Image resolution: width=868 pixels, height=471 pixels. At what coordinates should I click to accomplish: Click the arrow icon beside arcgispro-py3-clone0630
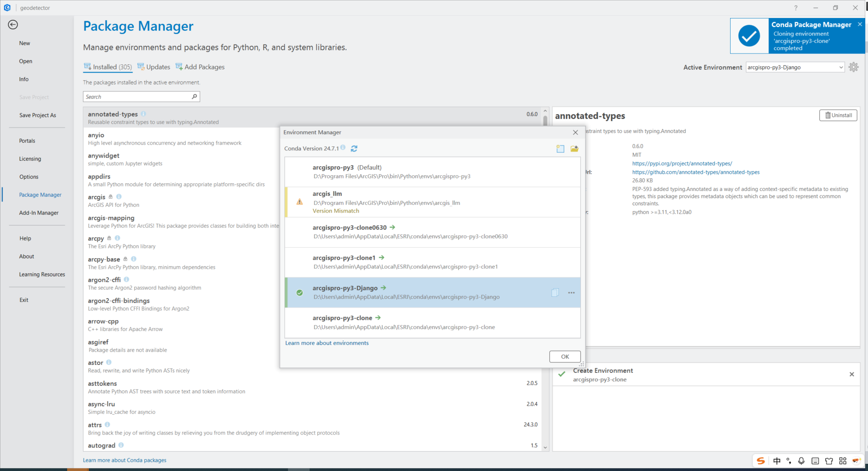click(393, 227)
